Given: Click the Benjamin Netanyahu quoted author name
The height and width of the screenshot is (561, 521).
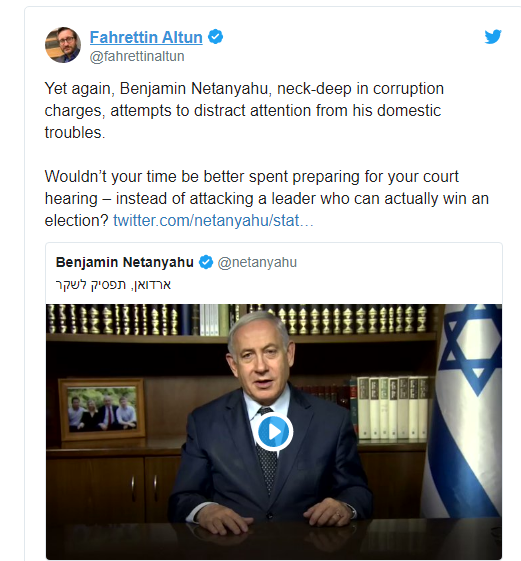Looking at the screenshot, I should (125, 262).
